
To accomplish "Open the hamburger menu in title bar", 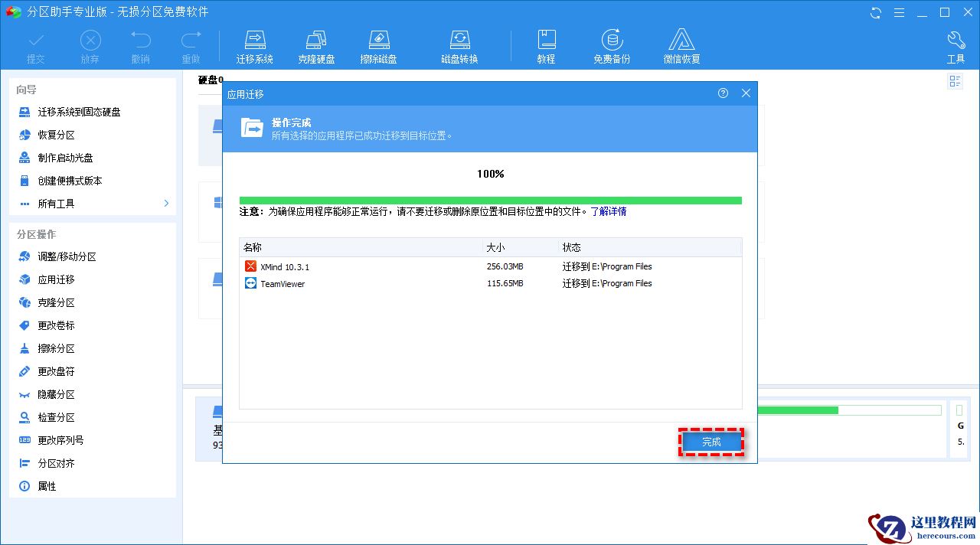I will click(x=900, y=12).
